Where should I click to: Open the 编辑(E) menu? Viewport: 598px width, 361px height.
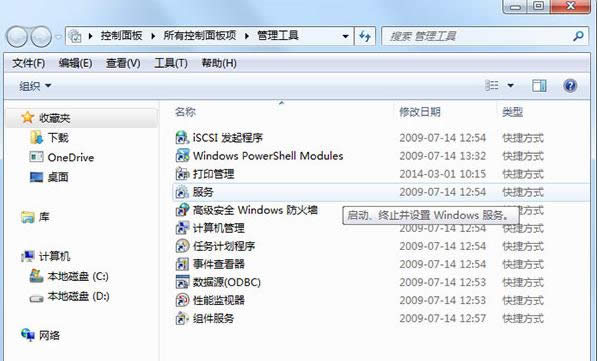[x=76, y=63]
